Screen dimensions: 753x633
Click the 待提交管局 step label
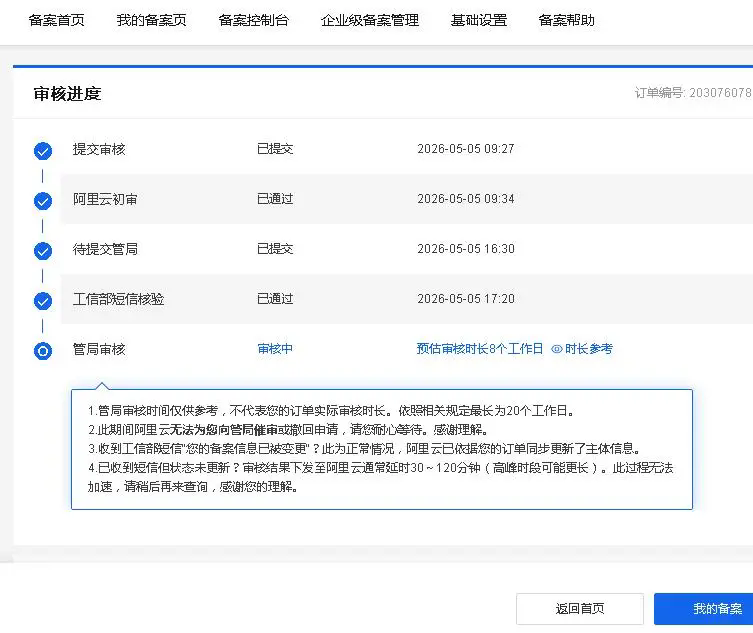105,249
